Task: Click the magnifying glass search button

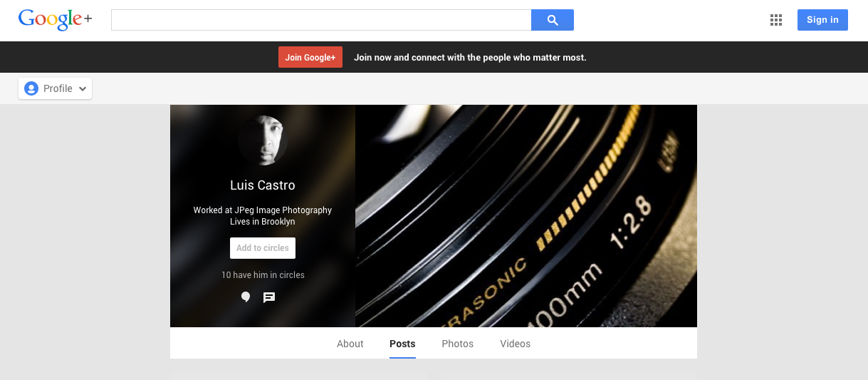Action: click(552, 20)
